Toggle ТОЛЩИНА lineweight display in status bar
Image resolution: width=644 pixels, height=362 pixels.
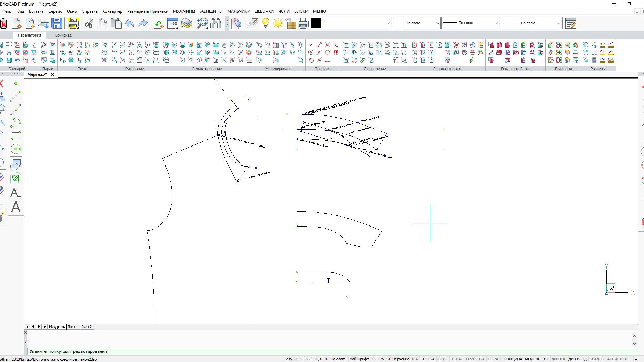point(513,359)
